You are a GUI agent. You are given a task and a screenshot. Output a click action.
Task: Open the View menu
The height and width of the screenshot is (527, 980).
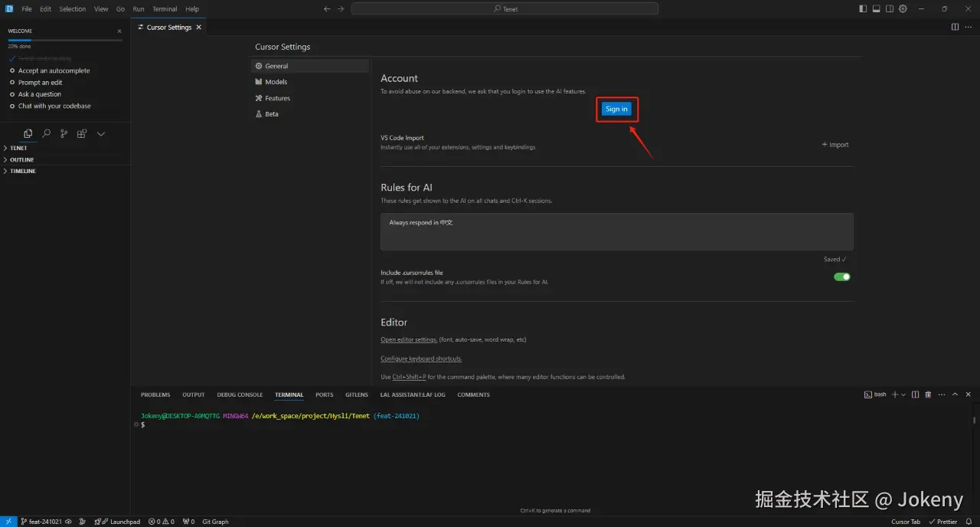(x=101, y=9)
